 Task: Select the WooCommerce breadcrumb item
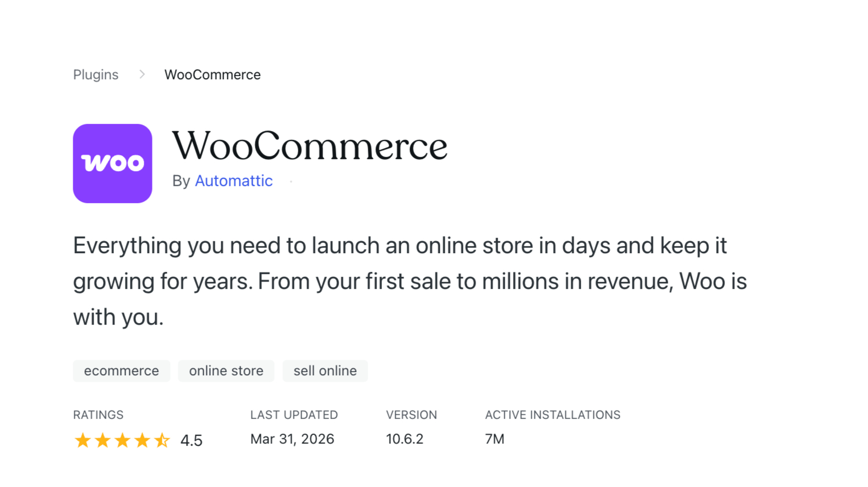click(x=212, y=75)
